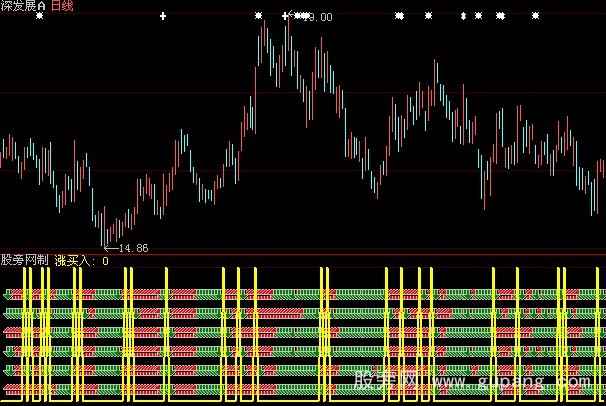Image resolution: width=606 pixels, height=406 pixels.
Task: Click the star marker immediately right of diamond
Action: tap(478, 17)
